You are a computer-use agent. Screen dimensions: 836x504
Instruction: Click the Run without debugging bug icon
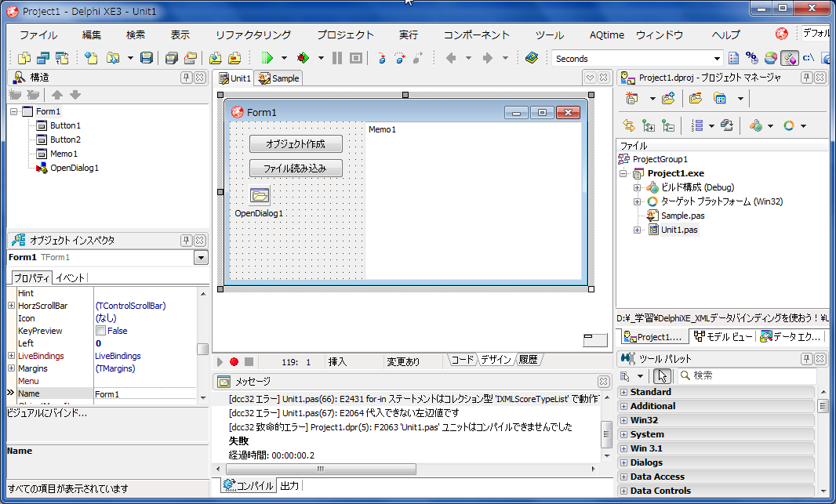pyautogui.click(x=303, y=57)
